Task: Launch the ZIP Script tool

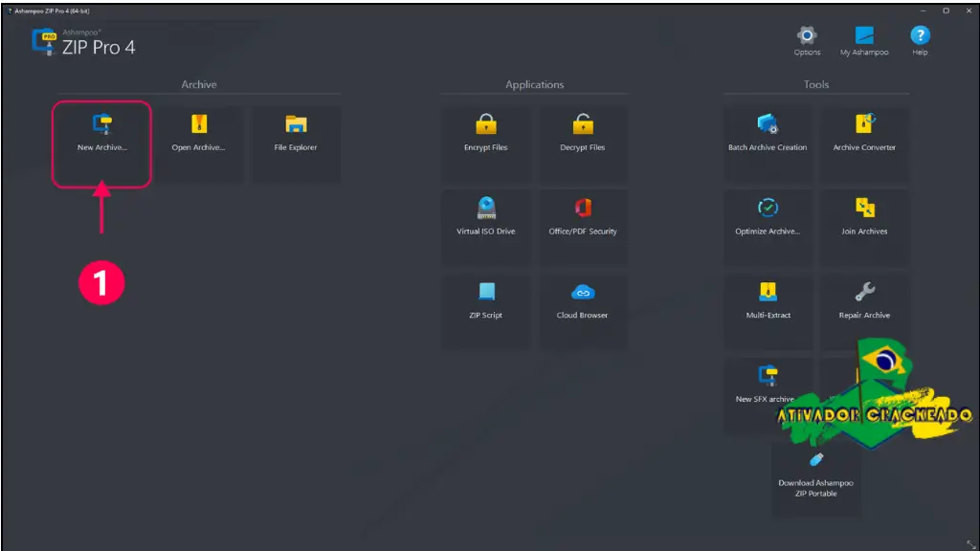Action: (x=485, y=312)
